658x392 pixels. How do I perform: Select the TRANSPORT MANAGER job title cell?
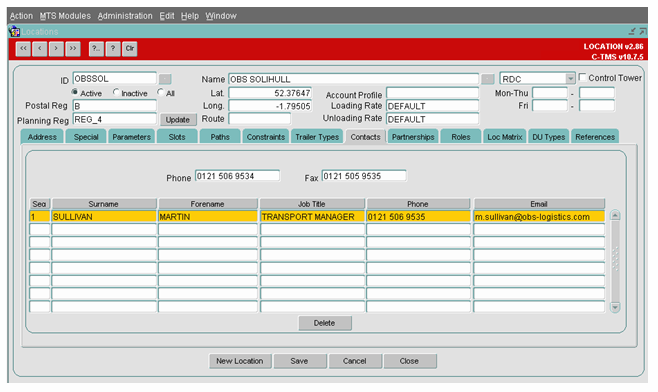pos(312,217)
